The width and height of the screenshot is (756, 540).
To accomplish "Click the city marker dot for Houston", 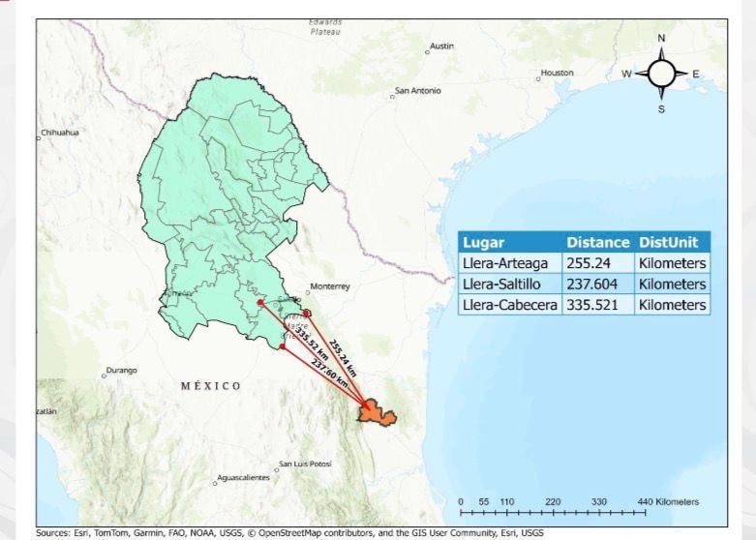I will pos(538,77).
